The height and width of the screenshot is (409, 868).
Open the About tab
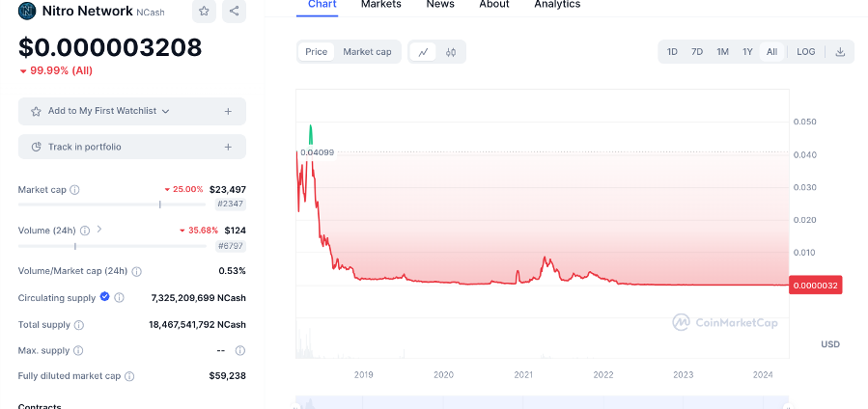(493, 5)
